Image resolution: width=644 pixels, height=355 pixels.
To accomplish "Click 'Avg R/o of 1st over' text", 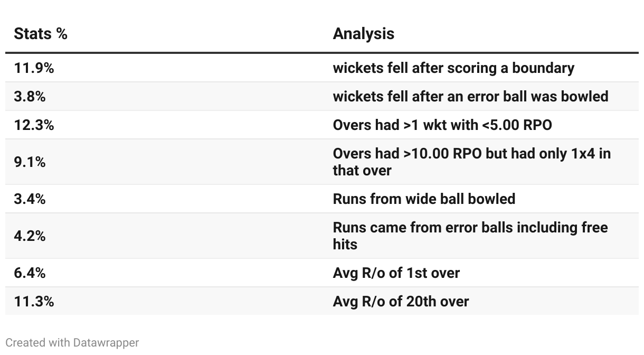I will (396, 273).
